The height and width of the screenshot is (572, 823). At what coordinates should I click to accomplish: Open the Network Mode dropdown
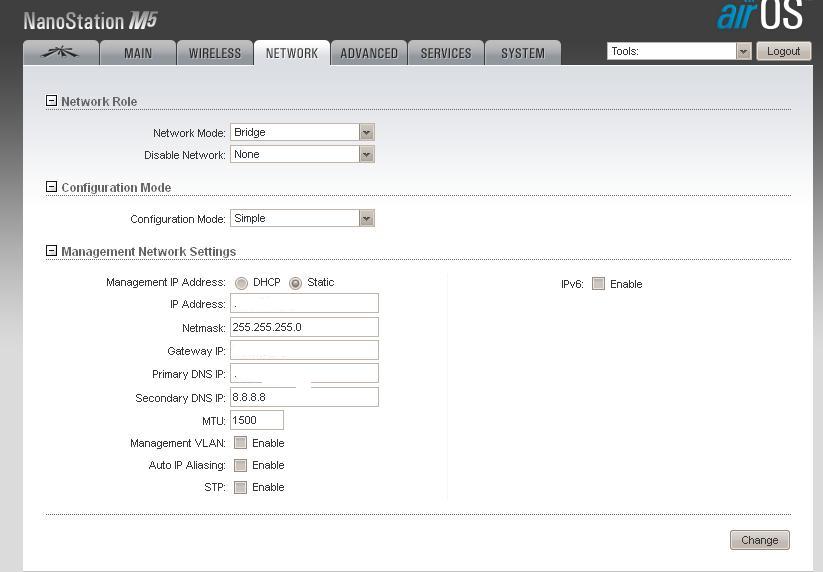coord(302,132)
